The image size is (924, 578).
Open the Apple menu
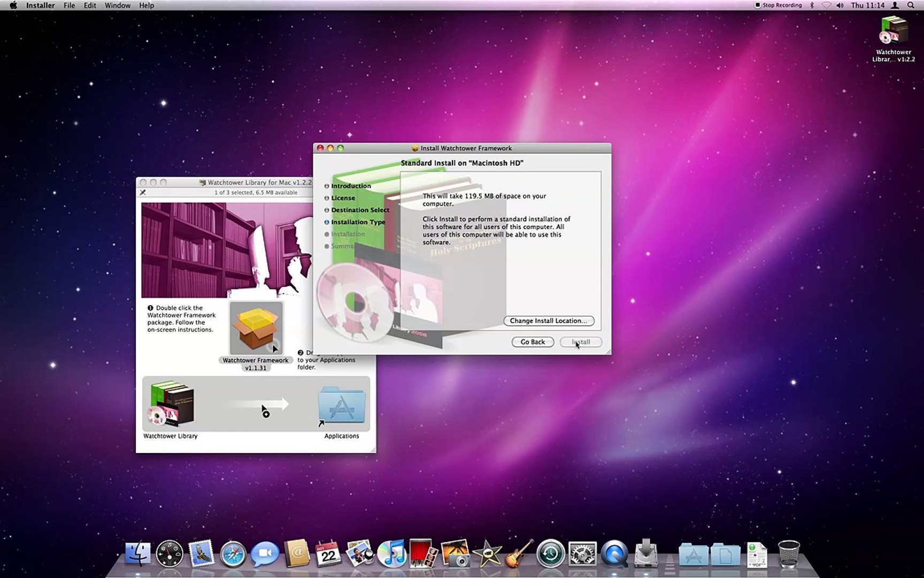[13, 5]
